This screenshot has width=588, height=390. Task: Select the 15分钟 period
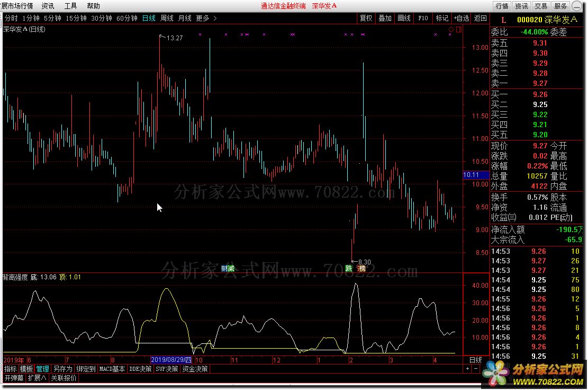76,18
